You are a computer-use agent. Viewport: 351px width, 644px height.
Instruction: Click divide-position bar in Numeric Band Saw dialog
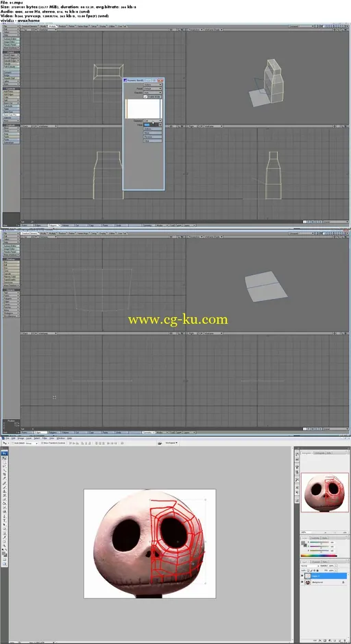(x=144, y=109)
